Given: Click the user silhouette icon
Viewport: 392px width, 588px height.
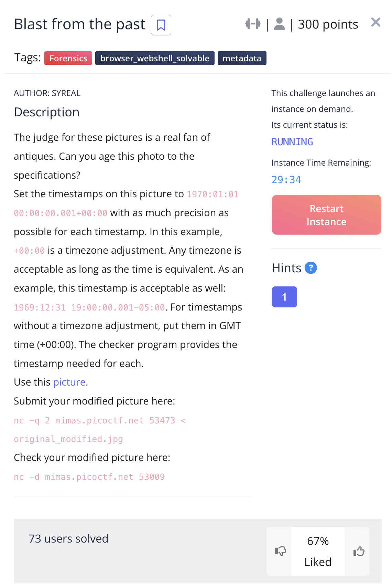Looking at the screenshot, I should pyautogui.click(x=279, y=24).
